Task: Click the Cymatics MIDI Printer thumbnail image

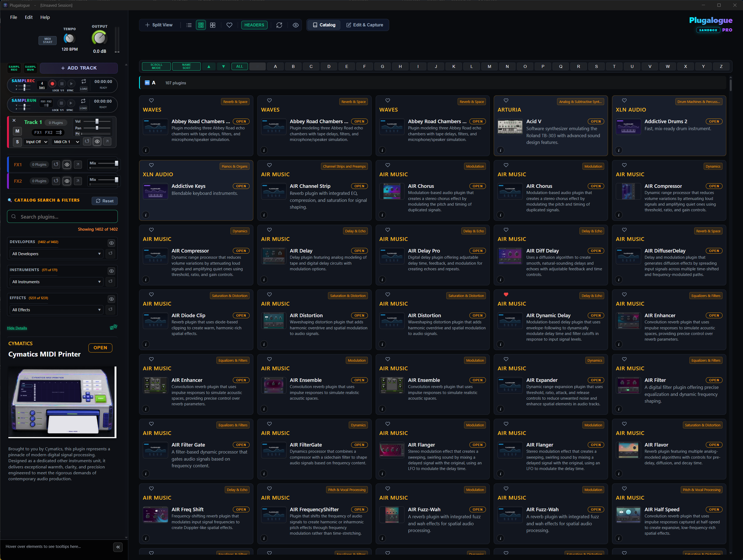Action: point(63,402)
